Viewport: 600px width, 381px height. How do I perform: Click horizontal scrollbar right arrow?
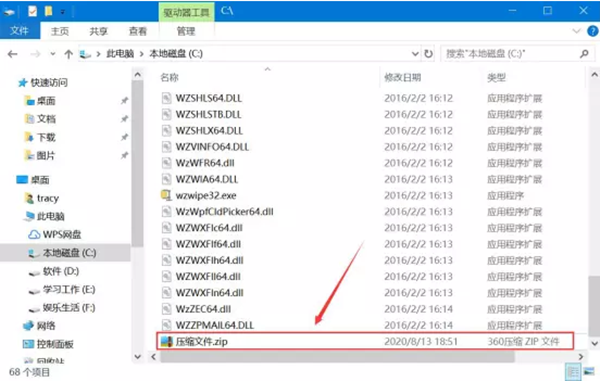click(x=580, y=357)
